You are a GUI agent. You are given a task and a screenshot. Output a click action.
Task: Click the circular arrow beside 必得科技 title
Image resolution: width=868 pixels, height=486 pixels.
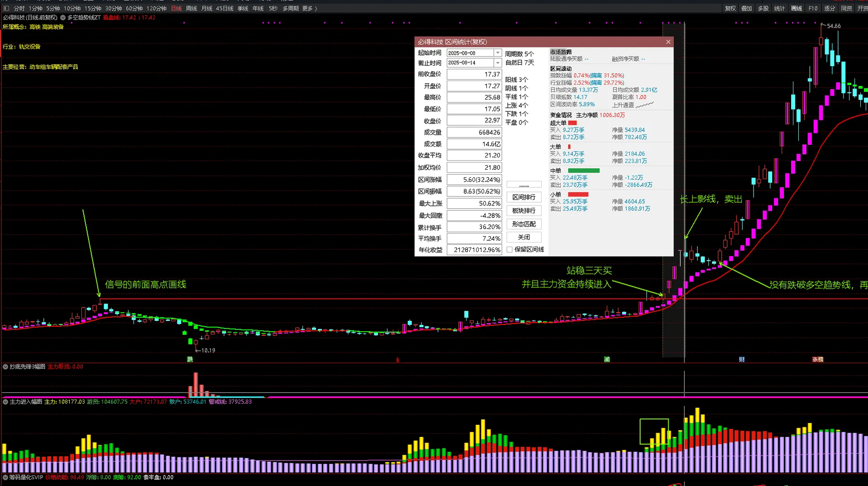[63, 18]
